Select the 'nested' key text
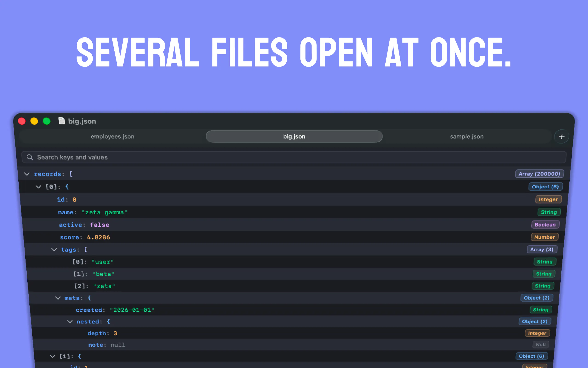The image size is (588, 368). click(88, 322)
